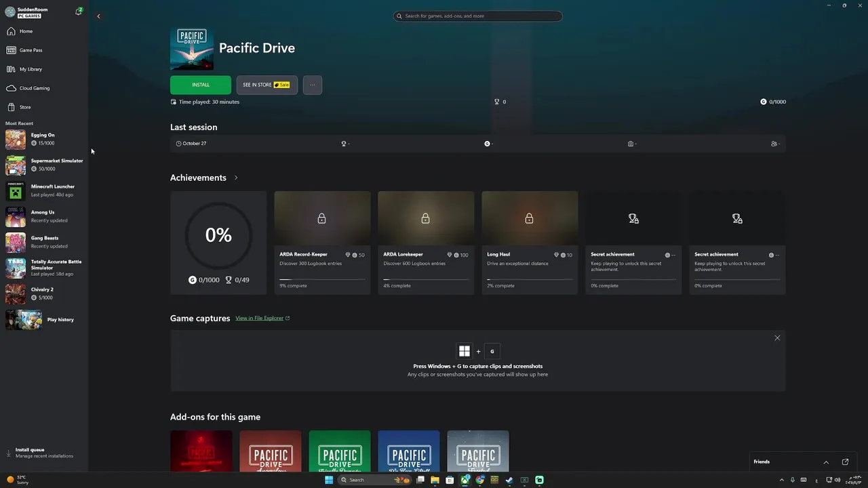Click the last session camera captures icon
The image size is (868, 488).
tap(631, 144)
